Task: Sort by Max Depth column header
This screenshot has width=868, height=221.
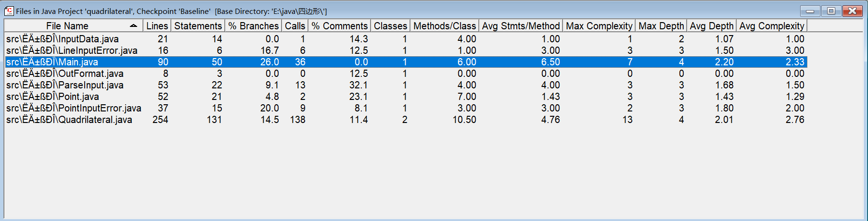Action: pos(661,26)
